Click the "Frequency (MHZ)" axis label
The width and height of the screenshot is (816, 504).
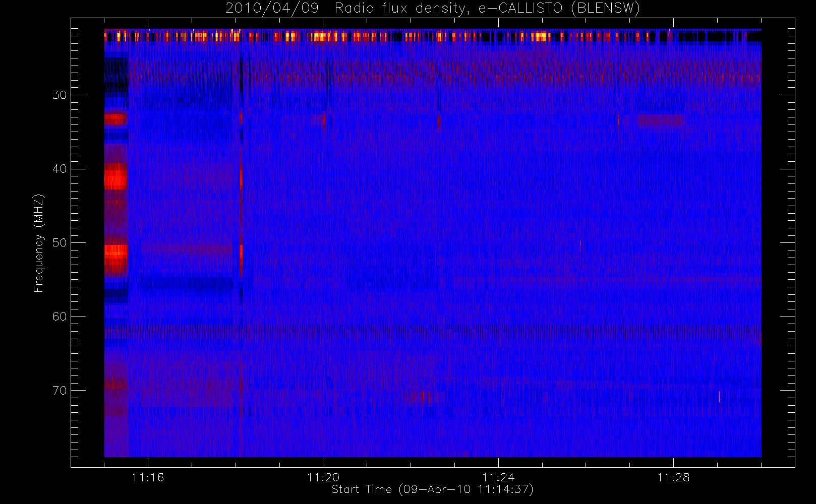[x=38, y=243]
